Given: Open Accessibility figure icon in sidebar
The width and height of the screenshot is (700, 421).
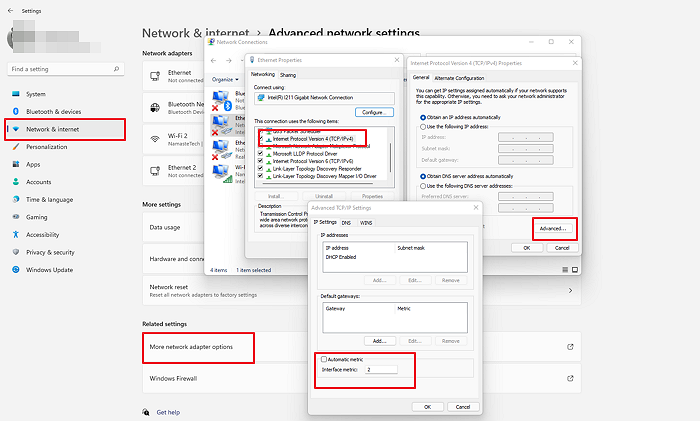Looking at the screenshot, I should pyautogui.click(x=16, y=234).
